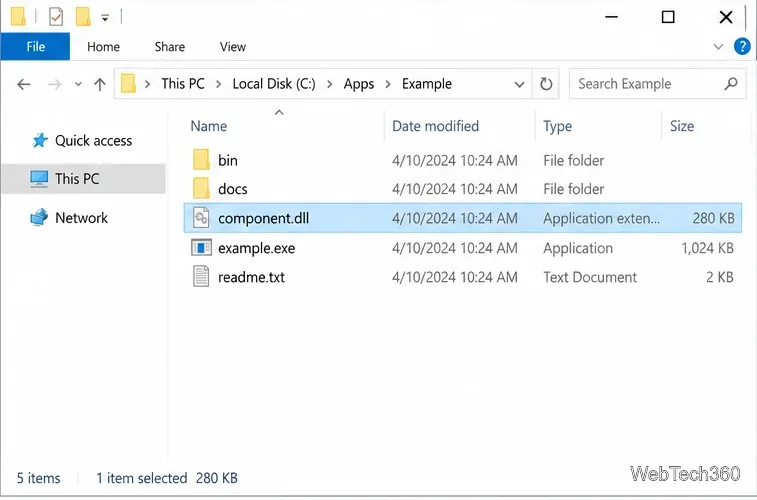
Task: Sort by the Type column header
Action: coord(557,126)
